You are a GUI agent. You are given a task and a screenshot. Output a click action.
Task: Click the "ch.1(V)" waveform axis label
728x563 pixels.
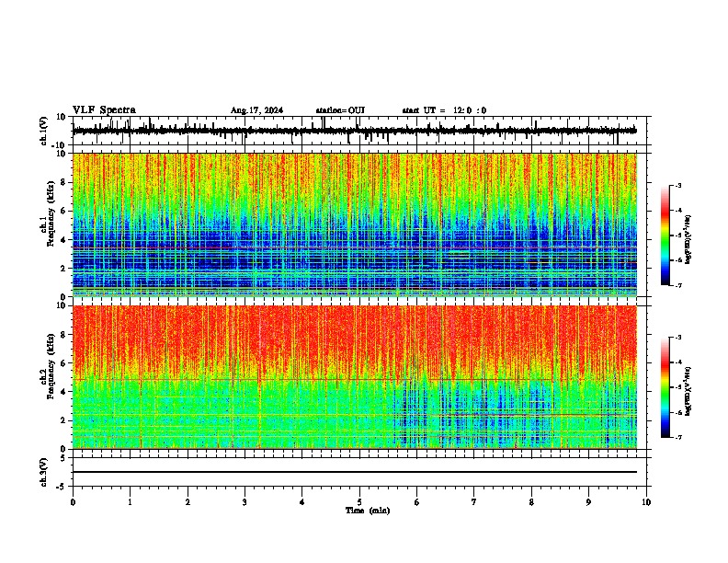tap(44, 131)
